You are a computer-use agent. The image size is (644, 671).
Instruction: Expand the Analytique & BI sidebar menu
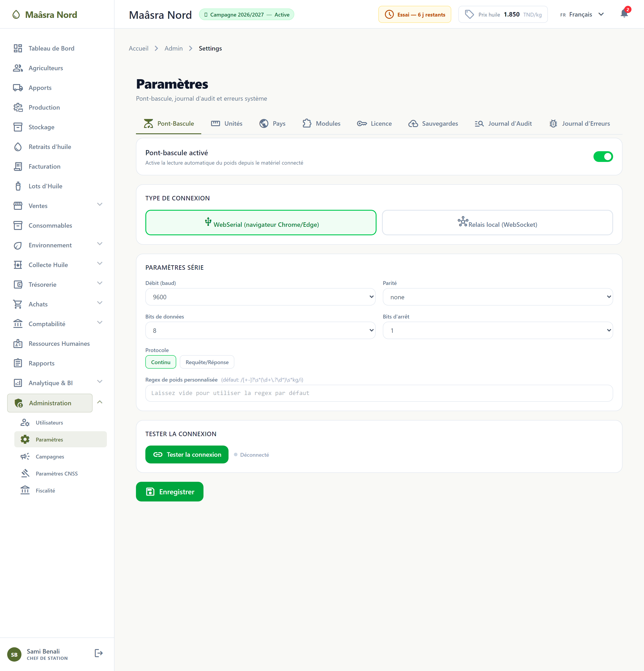pyautogui.click(x=100, y=382)
